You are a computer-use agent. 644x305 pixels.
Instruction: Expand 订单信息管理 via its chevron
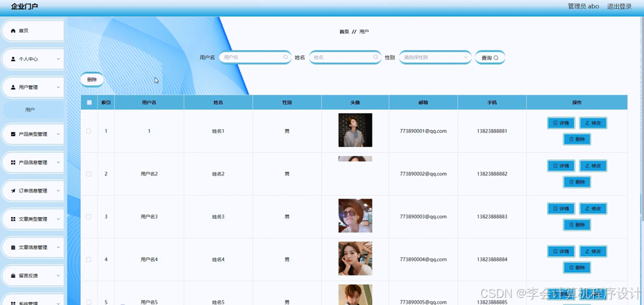pos(58,191)
